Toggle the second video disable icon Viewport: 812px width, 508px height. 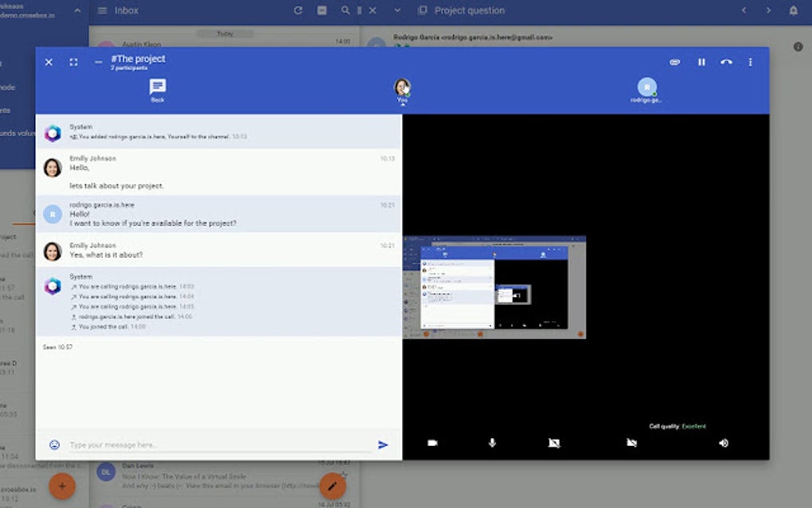pyautogui.click(x=631, y=442)
